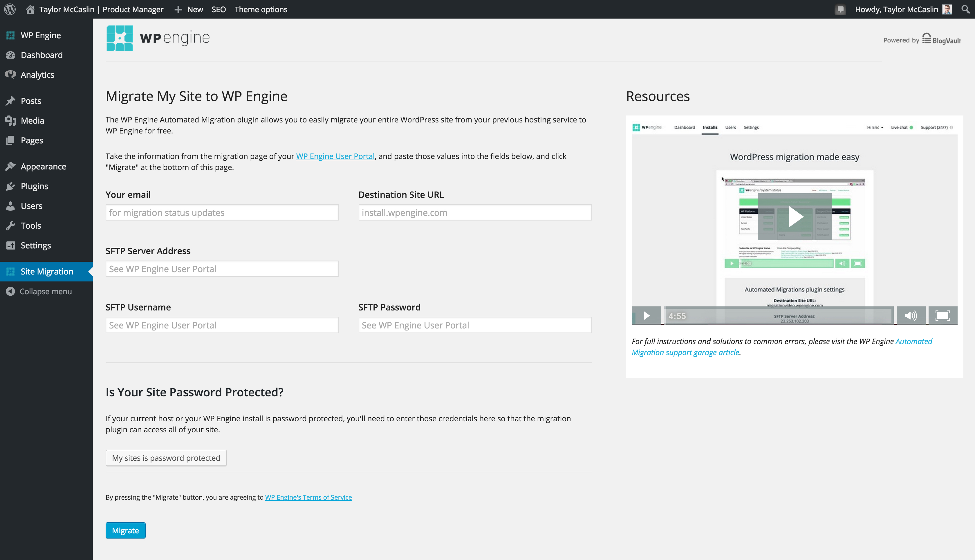The height and width of the screenshot is (560, 975).
Task: Follow the WP Engine User Portal link
Action: 335,156
